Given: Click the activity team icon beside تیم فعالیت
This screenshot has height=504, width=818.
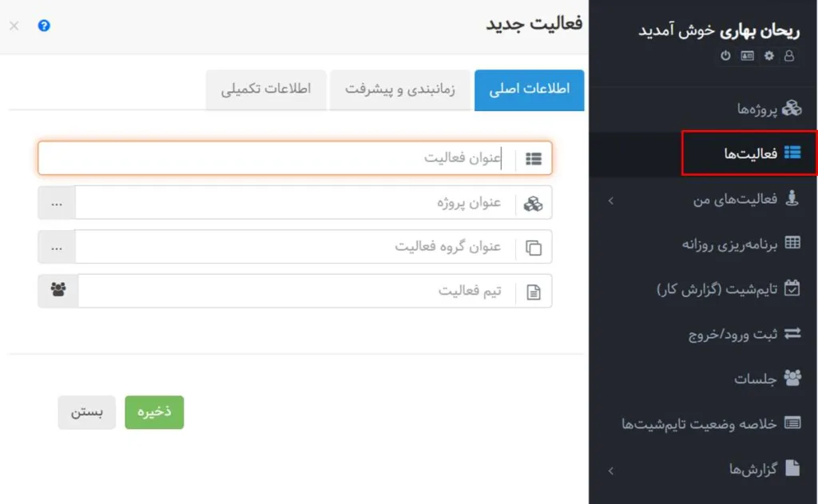Looking at the screenshot, I should click(57, 290).
